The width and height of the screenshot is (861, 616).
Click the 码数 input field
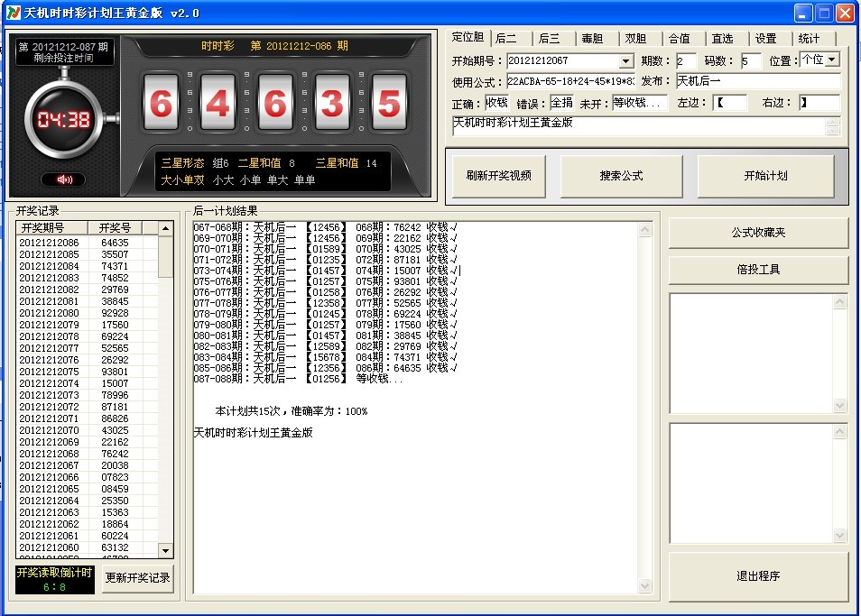pyautogui.click(x=751, y=61)
